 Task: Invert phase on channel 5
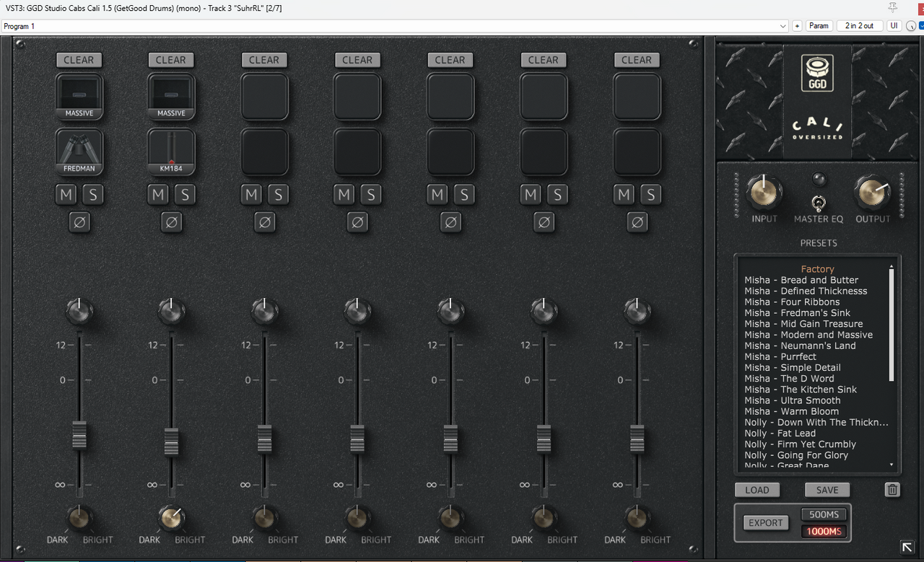(450, 222)
